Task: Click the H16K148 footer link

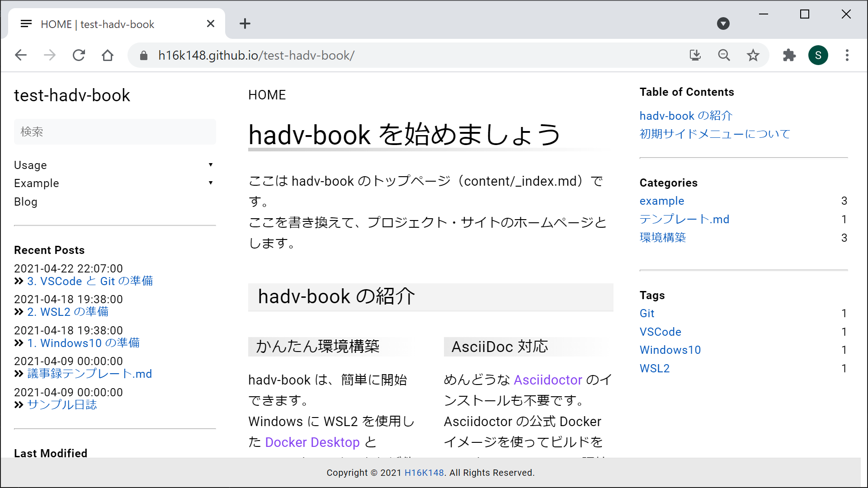Action: click(x=424, y=473)
